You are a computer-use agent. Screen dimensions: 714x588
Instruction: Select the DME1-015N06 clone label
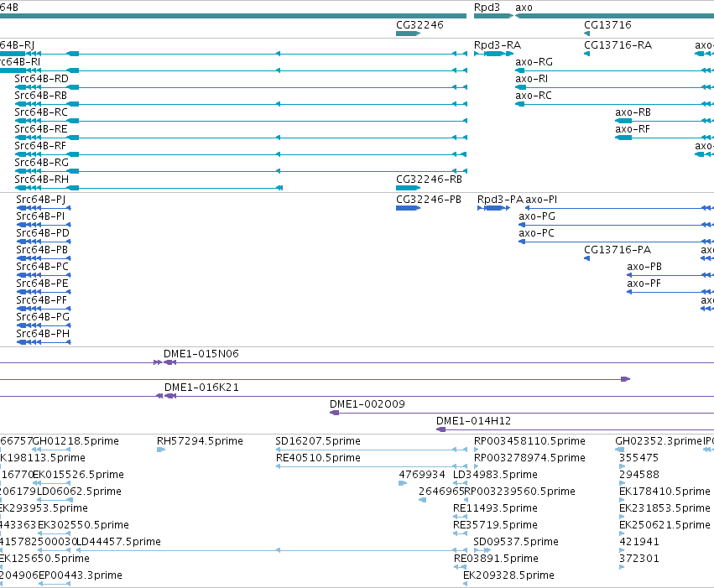point(201,354)
